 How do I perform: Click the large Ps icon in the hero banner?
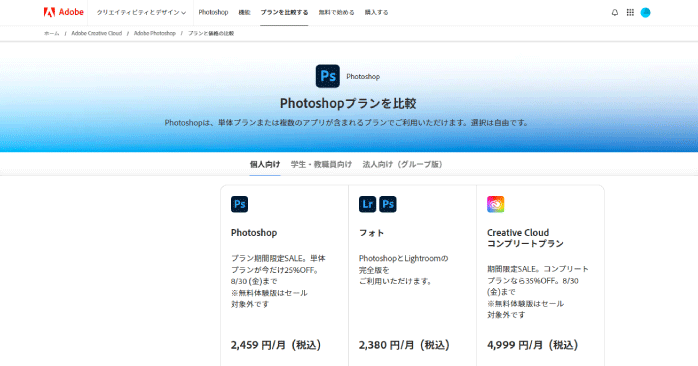pos(328,76)
